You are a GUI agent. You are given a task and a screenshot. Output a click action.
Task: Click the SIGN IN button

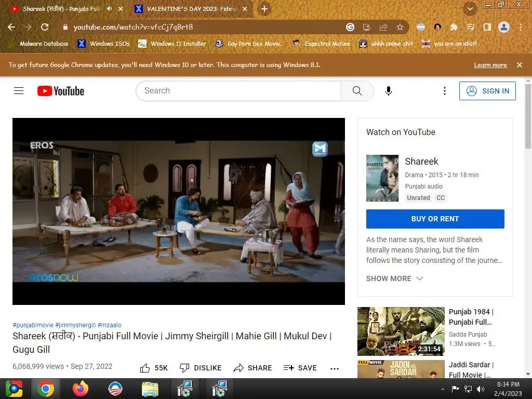[x=487, y=91]
